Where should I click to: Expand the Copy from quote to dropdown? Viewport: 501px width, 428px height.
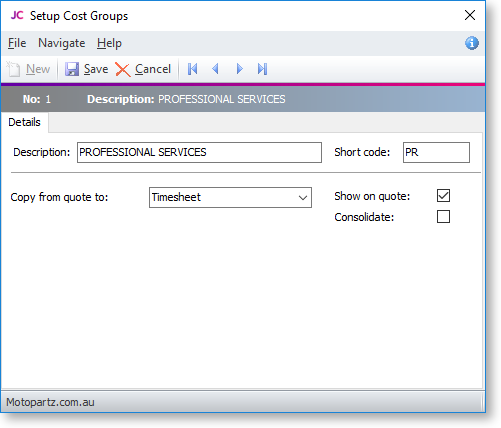tap(303, 198)
